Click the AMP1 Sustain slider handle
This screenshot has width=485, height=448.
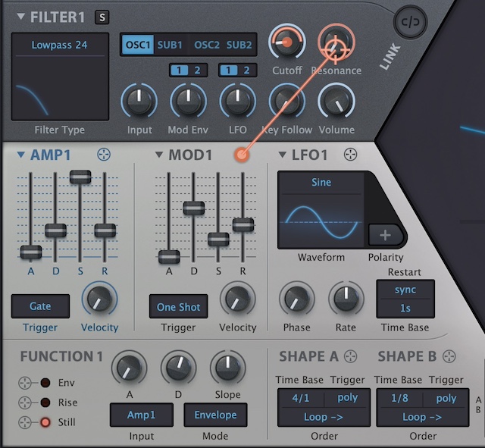tap(80, 177)
